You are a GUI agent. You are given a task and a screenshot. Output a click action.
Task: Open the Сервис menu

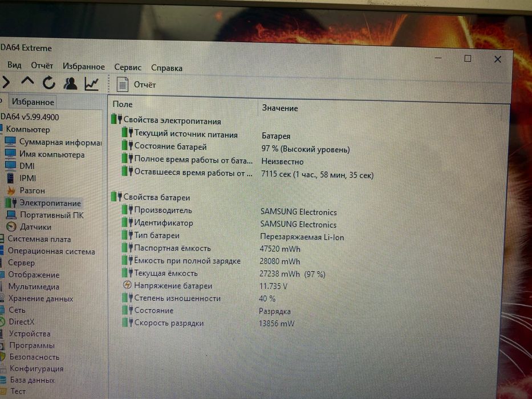(128, 67)
